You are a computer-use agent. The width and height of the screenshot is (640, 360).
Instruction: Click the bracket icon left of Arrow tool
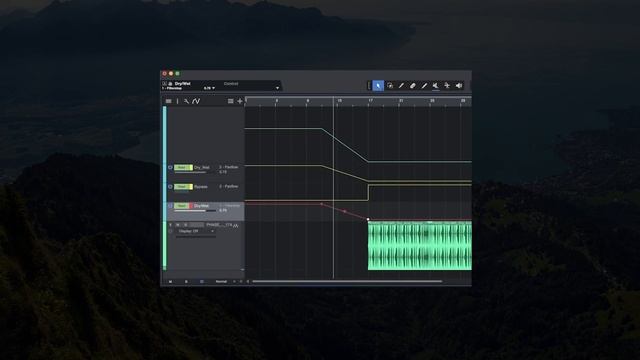pyautogui.click(x=369, y=86)
